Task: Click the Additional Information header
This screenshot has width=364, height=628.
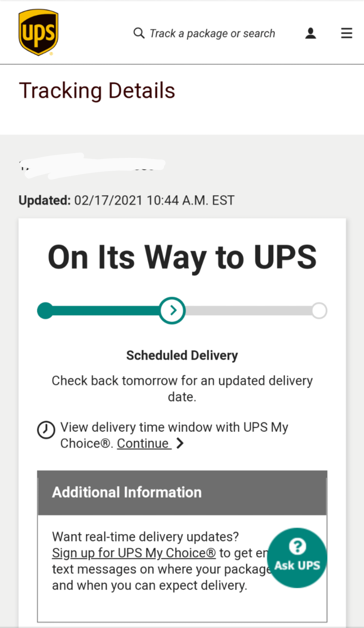Action: (182, 493)
